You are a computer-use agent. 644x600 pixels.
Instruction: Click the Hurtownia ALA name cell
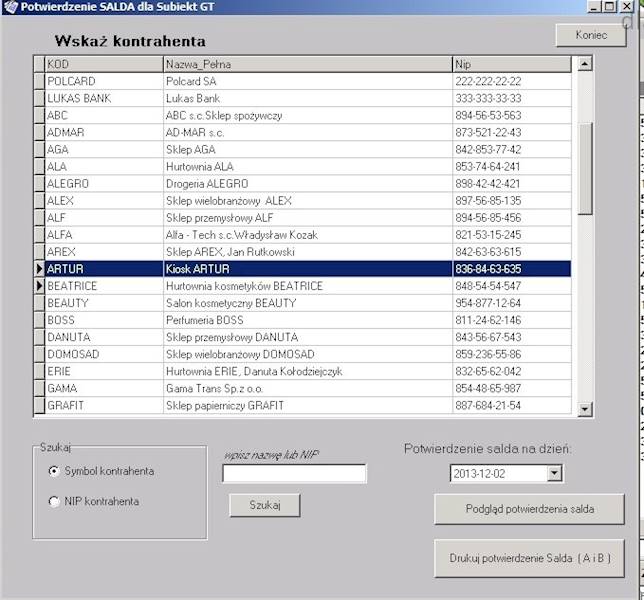click(308, 166)
